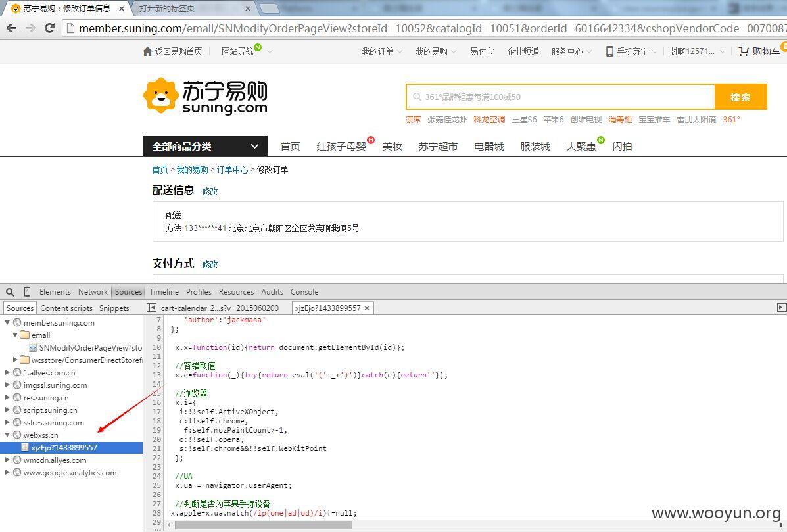The image size is (787, 532).
Task: Click 修改 next to 支付方式
Action: point(210,264)
